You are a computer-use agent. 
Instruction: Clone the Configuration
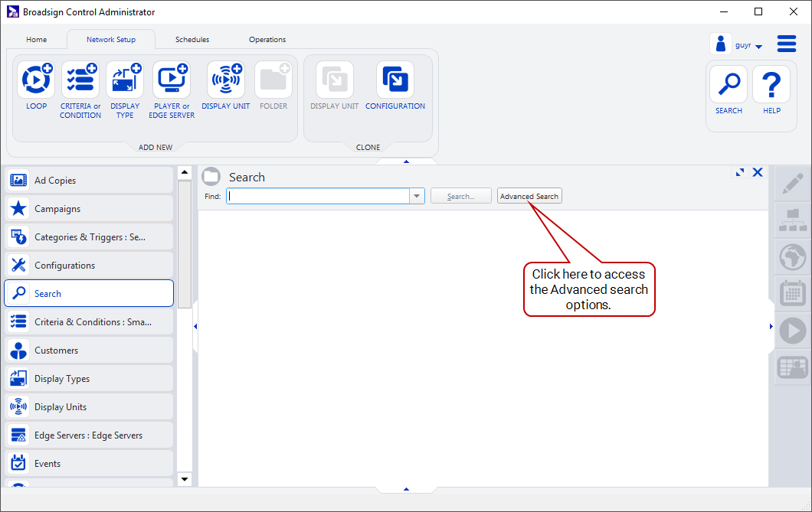[x=395, y=80]
